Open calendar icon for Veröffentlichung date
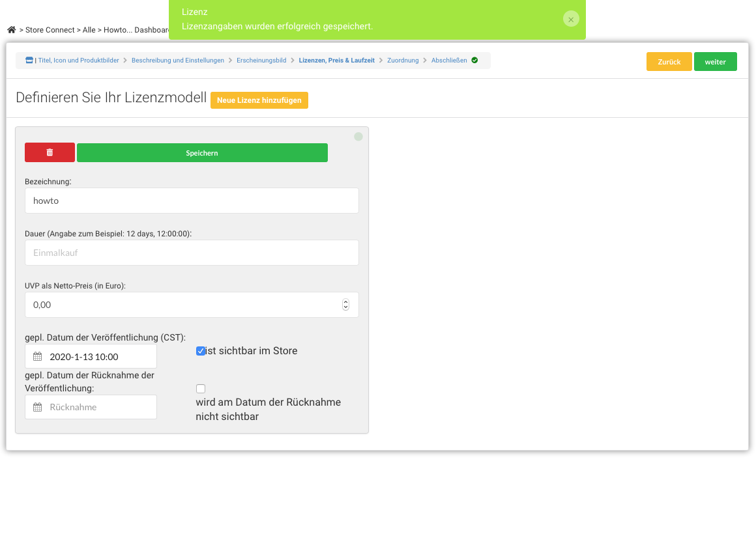Viewport: 756px width, 560px height. (38, 357)
